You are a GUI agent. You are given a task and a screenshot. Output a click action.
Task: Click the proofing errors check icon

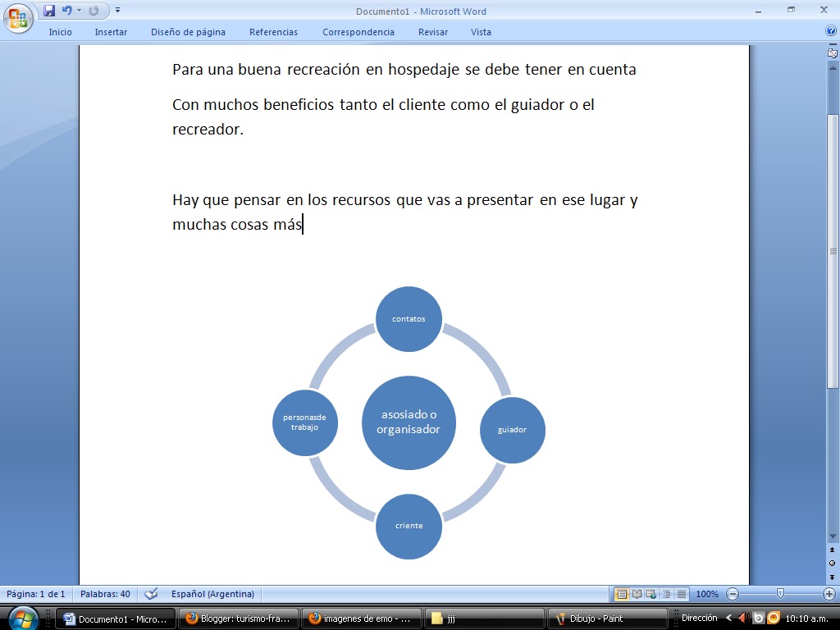(x=152, y=594)
